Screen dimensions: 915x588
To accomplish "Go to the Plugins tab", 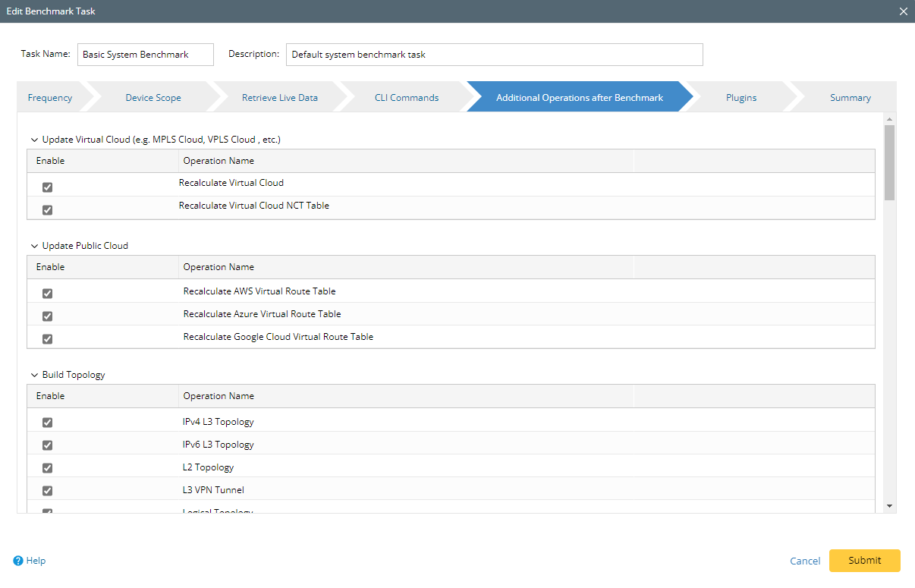I will 740,97.
